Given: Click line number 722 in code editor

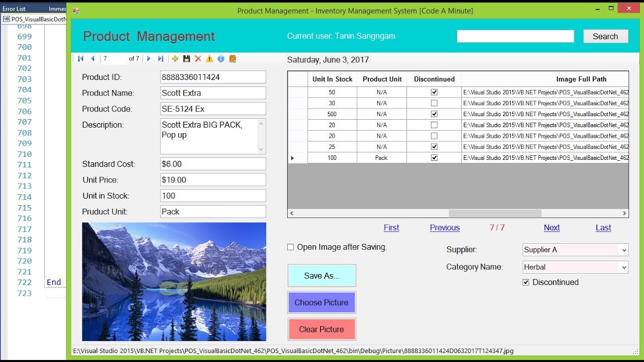Looking at the screenshot, I should [24, 283].
